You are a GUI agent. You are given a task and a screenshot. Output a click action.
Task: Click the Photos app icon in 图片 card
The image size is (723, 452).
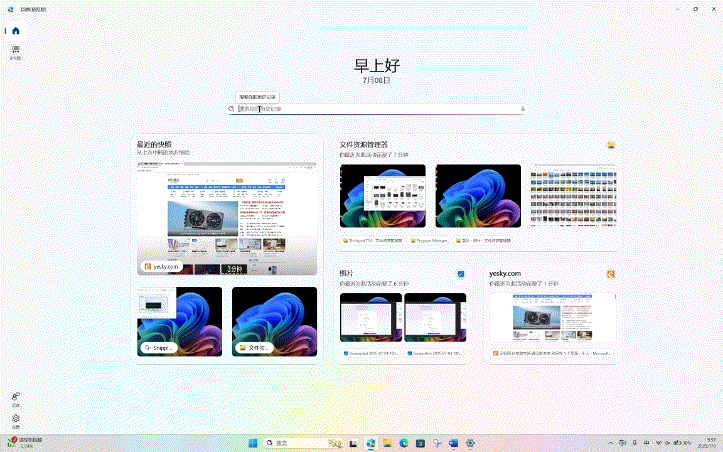click(461, 274)
